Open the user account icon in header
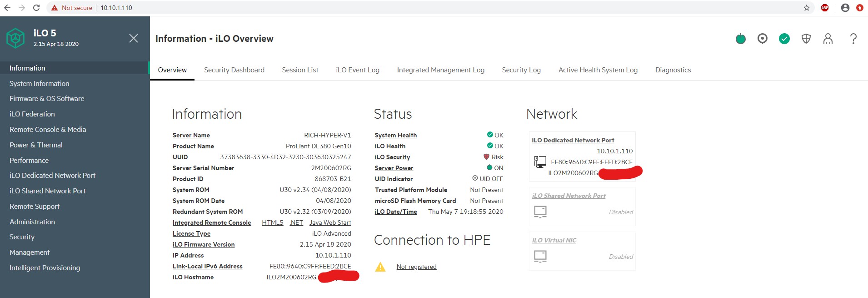 click(x=828, y=39)
